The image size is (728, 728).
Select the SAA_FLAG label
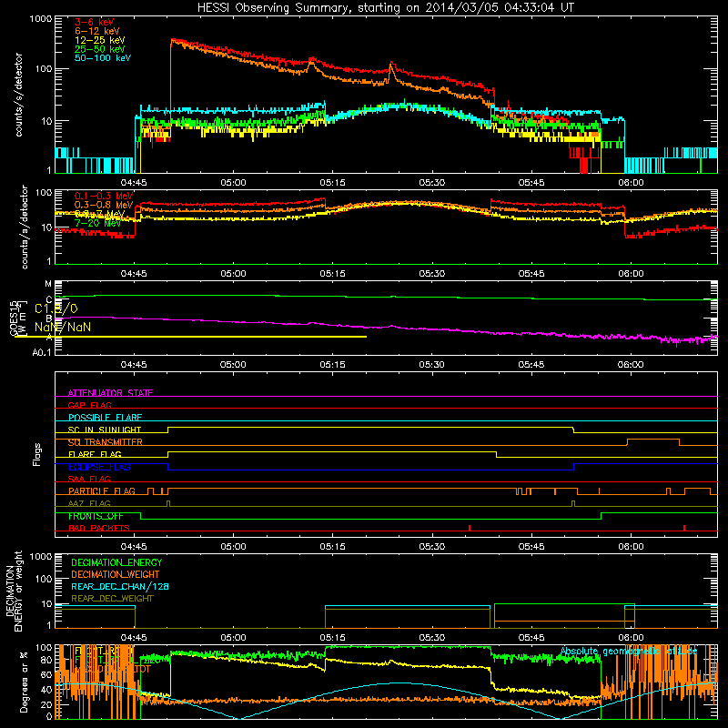(89, 479)
